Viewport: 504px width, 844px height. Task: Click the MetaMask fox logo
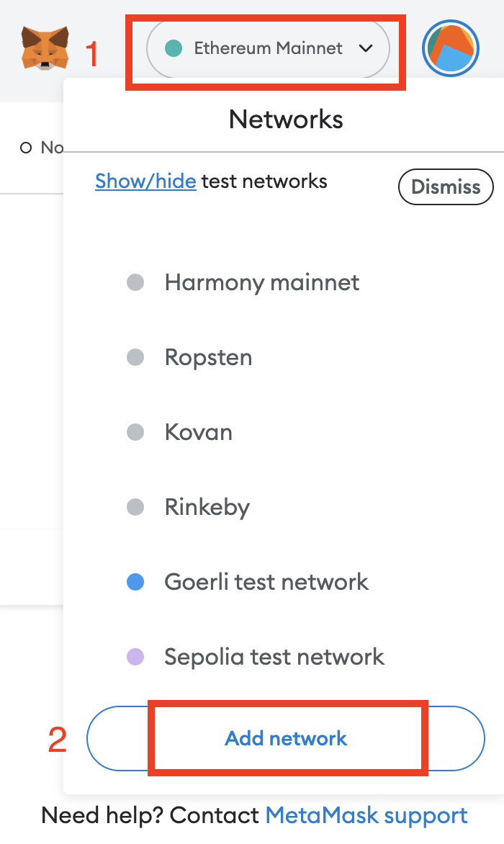click(45, 49)
